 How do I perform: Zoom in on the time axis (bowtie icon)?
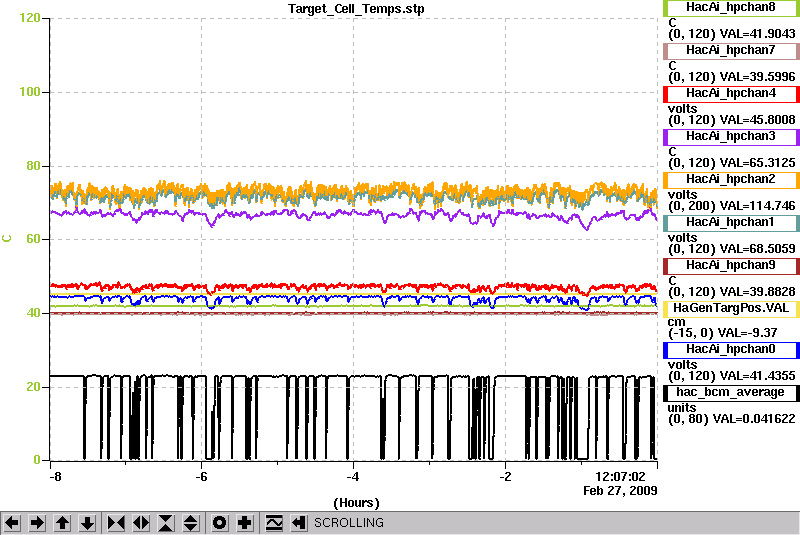pyautogui.click(x=116, y=523)
